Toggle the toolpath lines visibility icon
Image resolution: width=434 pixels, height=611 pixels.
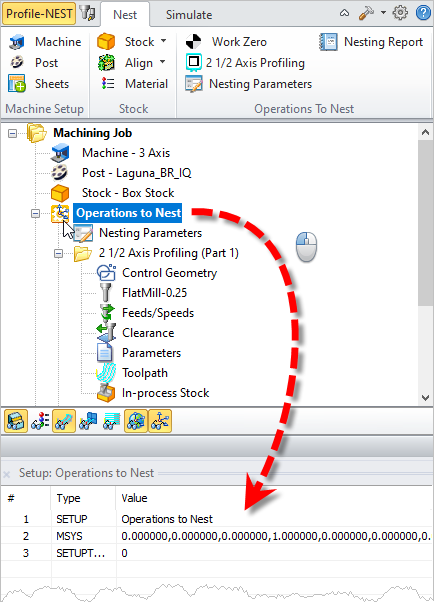pyautogui.click(x=112, y=421)
